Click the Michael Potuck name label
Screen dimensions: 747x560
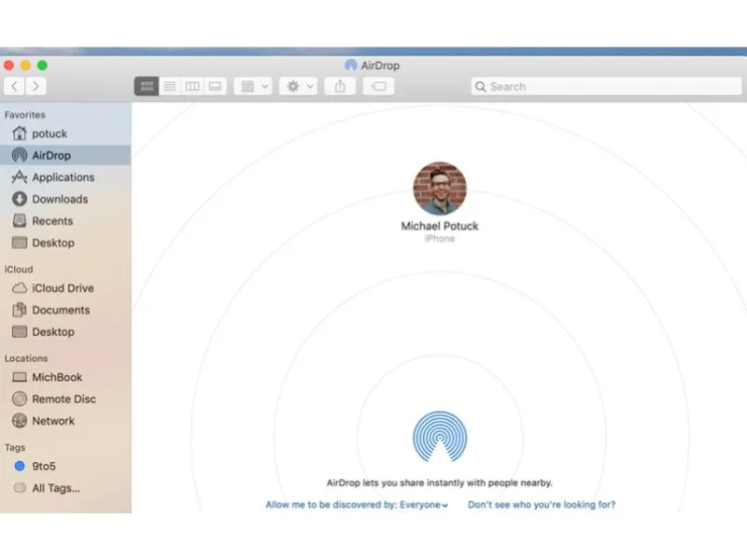(440, 226)
